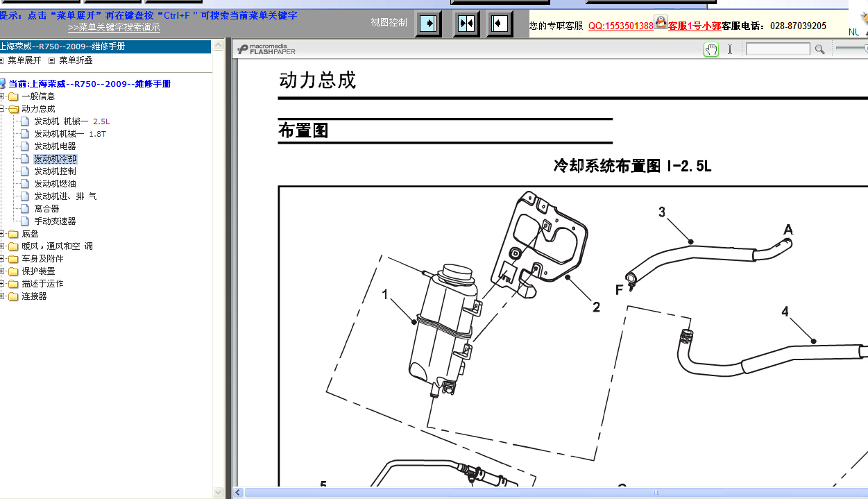
Task: Open the 发动机燃油 page
Action: [x=55, y=184]
